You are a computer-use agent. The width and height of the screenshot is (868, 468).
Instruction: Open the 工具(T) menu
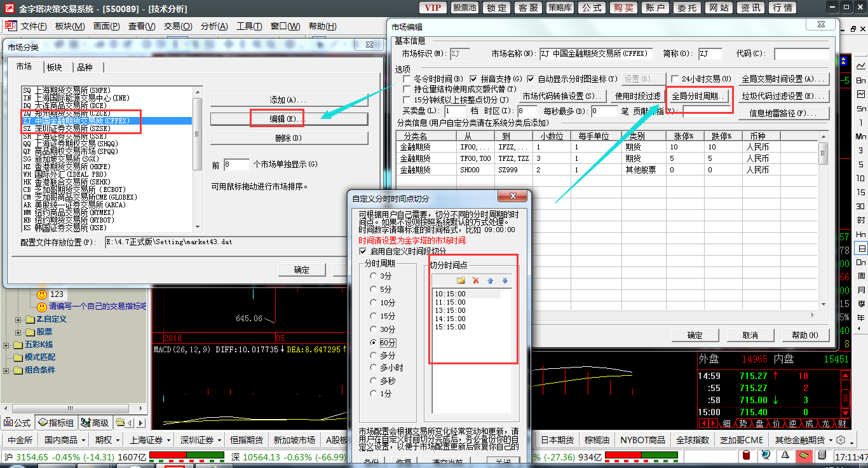click(x=249, y=26)
